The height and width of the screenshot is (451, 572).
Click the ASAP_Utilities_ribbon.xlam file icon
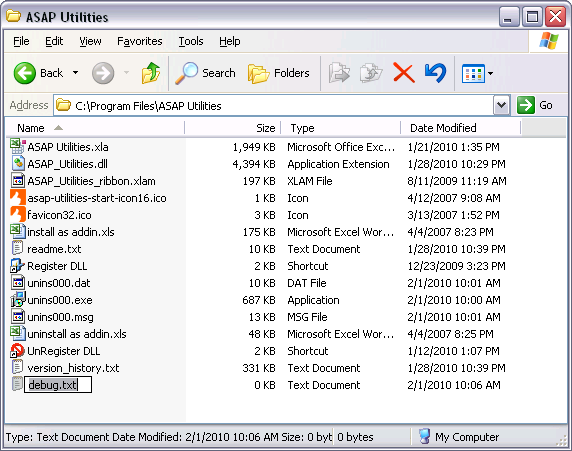(x=18, y=181)
